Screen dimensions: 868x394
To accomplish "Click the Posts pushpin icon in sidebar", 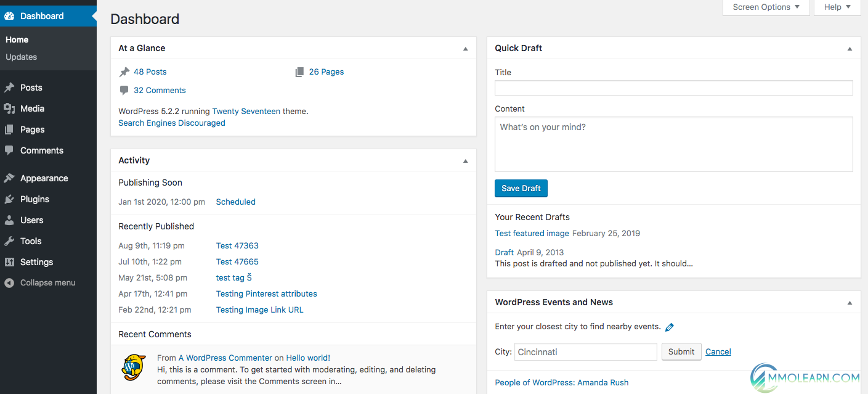I will 9,88.
